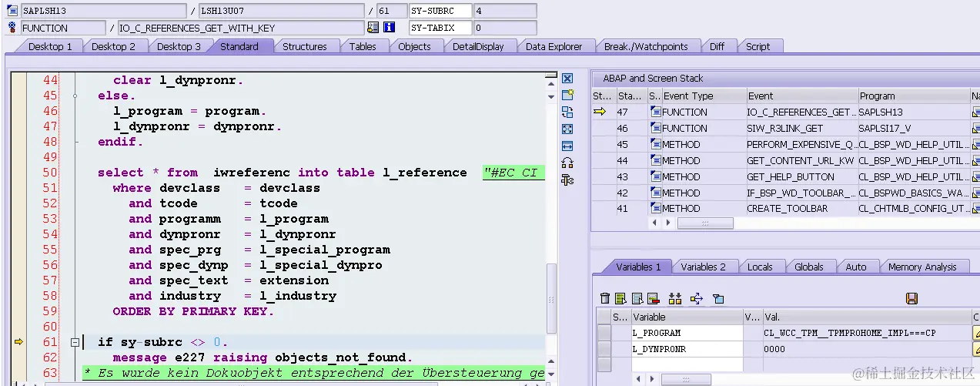Switch to Desktop 3 tab
Viewport: 980px width, 386px height.
[x=179, y=46]
